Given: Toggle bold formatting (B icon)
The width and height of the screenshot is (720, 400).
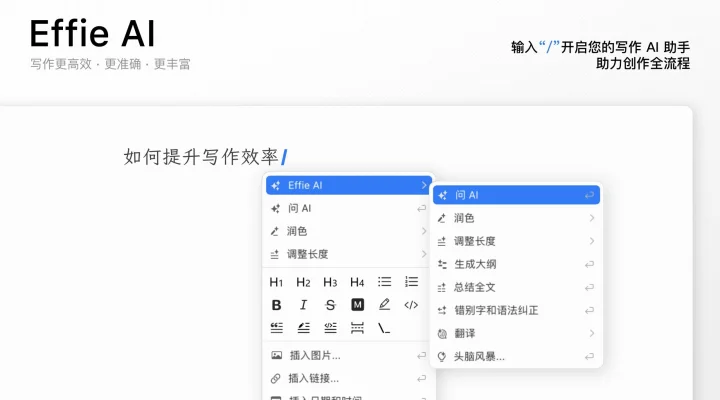Looking at the screenshot, I should point(276,305).
